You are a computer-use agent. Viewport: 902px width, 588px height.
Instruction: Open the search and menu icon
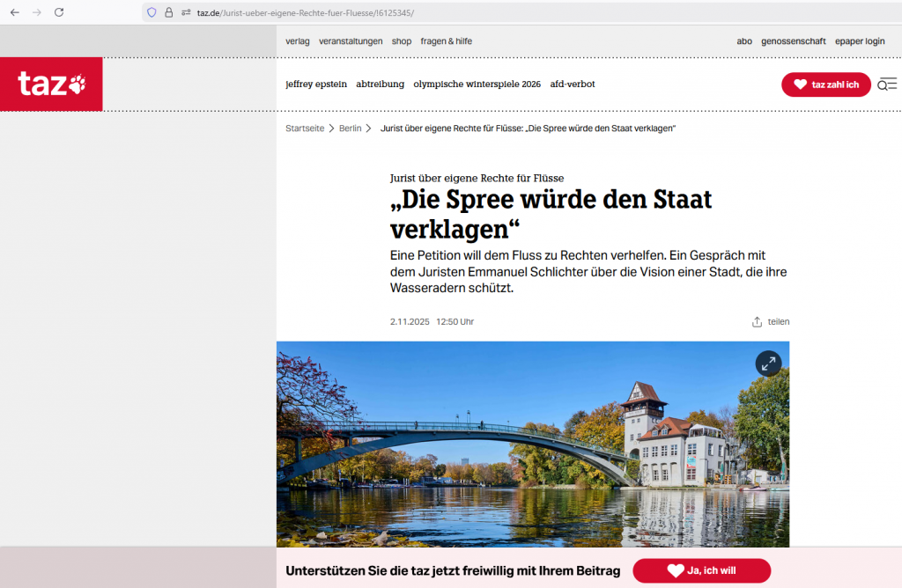(x=887, y=85)
